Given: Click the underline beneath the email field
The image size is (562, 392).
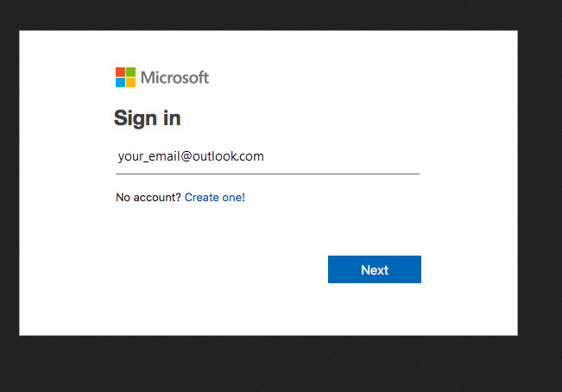Looking at the screenshot, I should coord(268,174).
